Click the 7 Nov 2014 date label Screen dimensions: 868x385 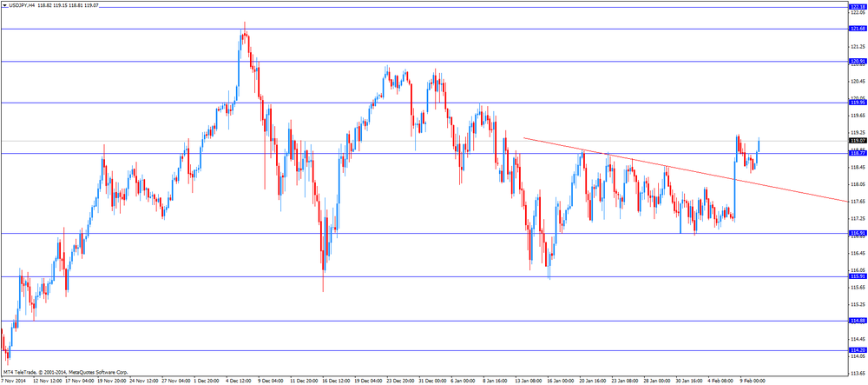[x=13, y=382]
